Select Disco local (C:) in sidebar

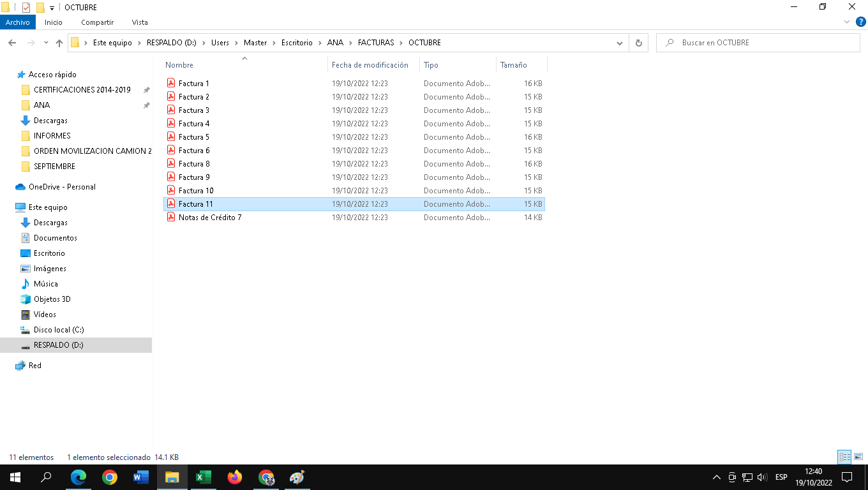pos(59,330)
